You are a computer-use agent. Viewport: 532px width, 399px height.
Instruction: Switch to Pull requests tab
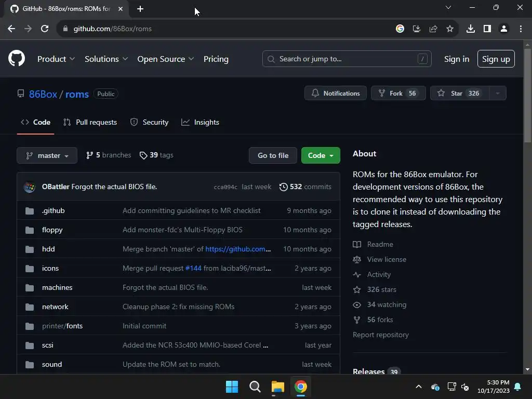coord(90,122)
